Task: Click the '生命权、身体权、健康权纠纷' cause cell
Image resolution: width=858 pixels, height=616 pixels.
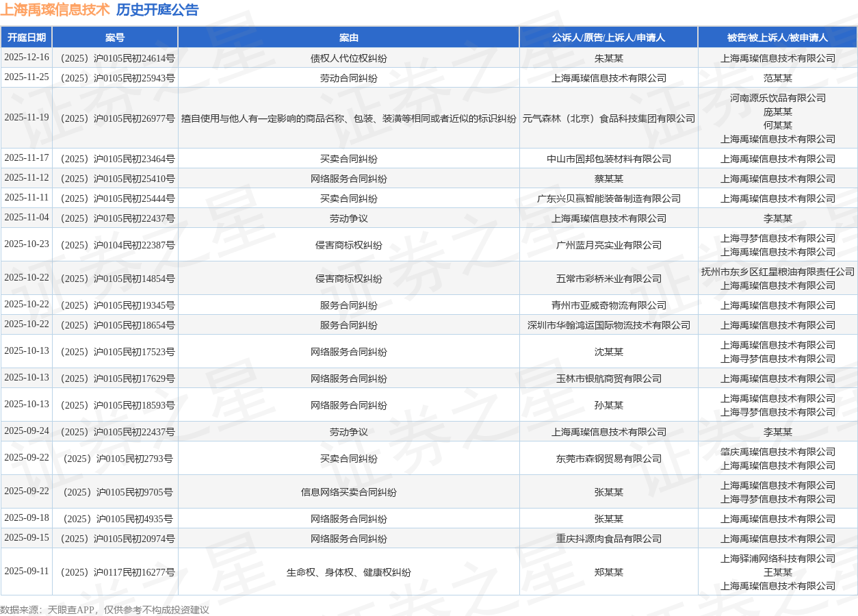Action: pyautogui.click(x=349, y=572)
